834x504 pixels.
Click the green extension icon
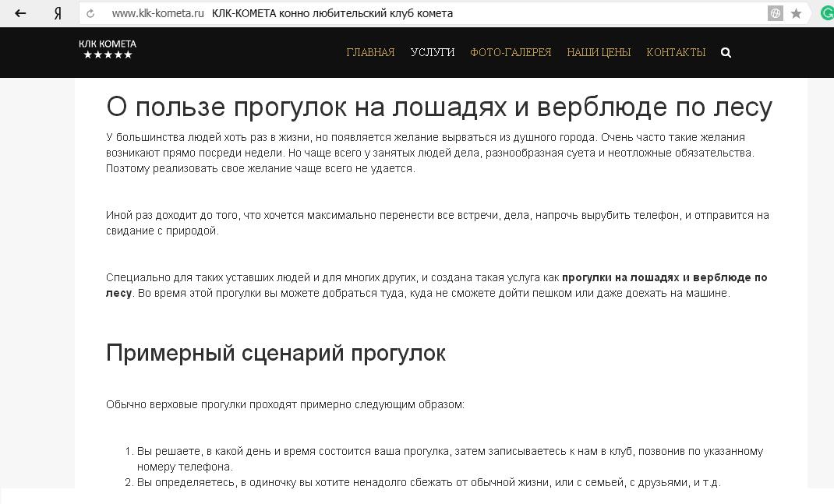[827, 13]
